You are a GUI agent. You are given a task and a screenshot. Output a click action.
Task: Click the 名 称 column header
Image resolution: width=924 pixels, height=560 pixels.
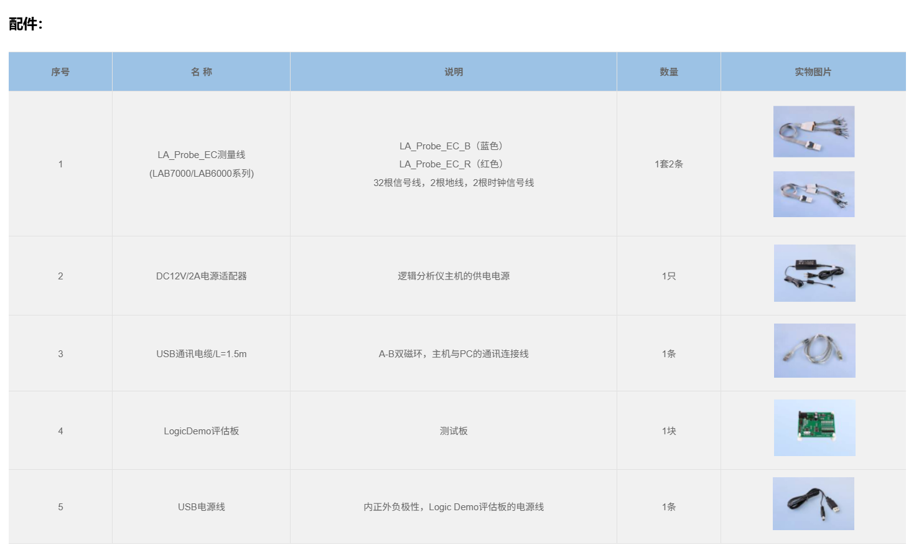202,72
